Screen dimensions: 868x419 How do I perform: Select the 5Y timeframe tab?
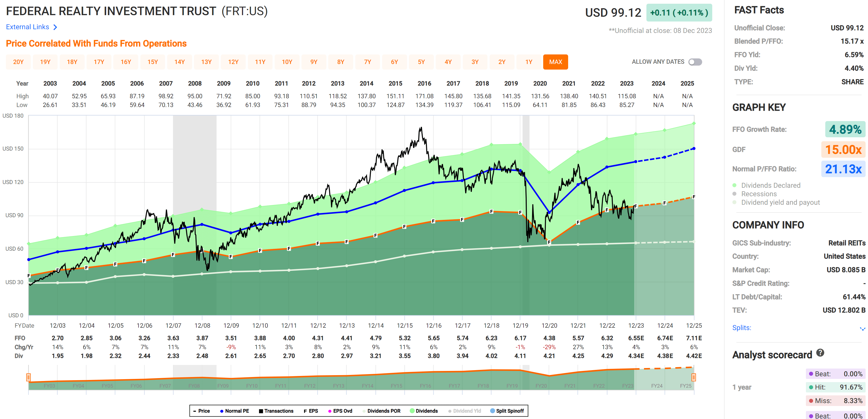(x=421, y=62)
